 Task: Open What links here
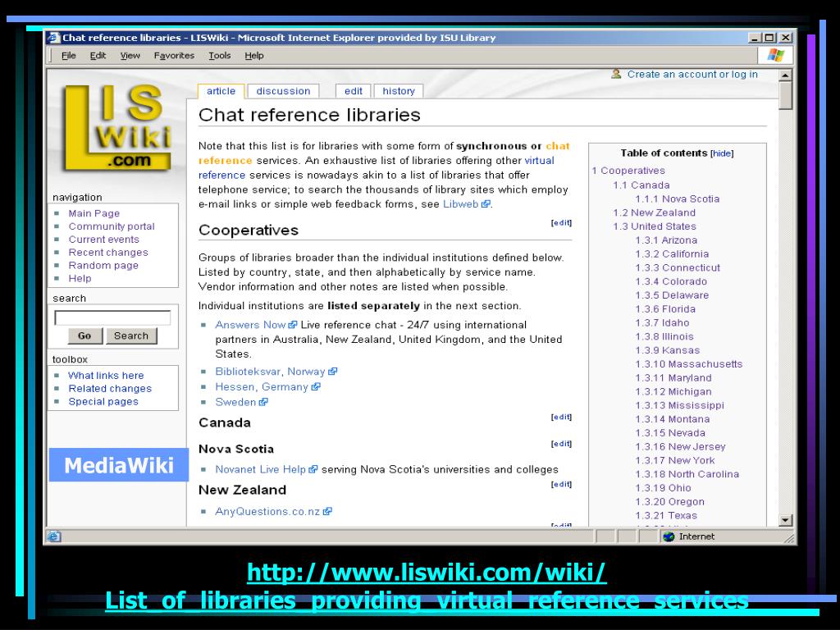[x=106, y=376]
